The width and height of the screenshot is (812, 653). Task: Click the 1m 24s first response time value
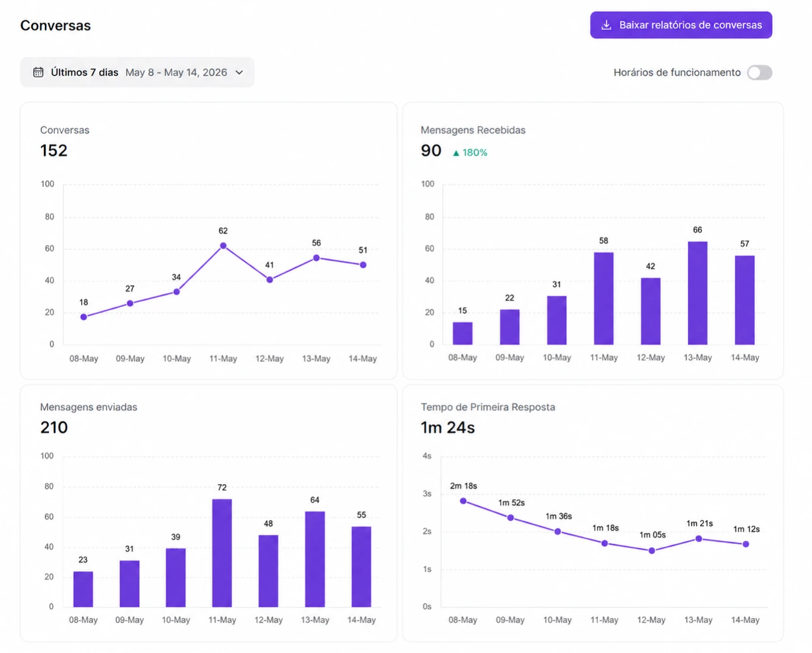pos(448,427)
